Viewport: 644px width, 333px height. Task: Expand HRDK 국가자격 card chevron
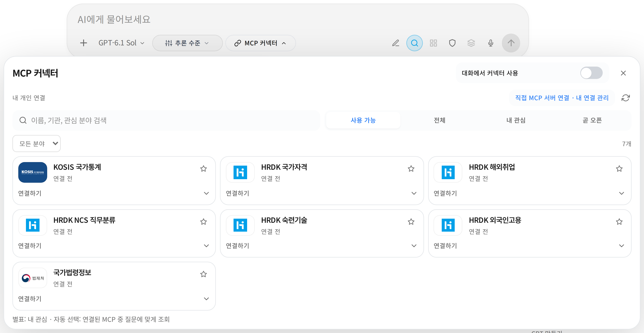click(x=414, y=193)
